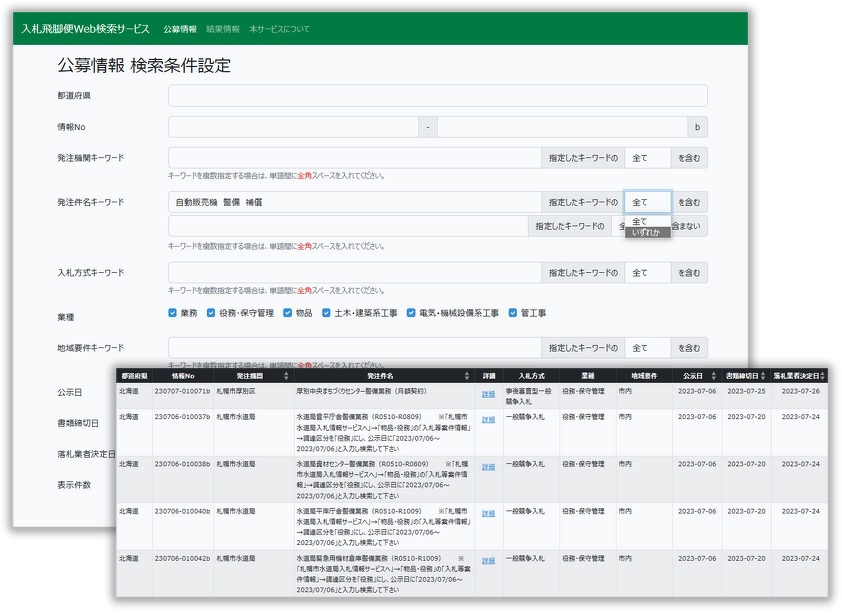Viewport: 842px width, 613px height.
Task: Sort by 落札業者決定日 column header
Action: click(x=822, y=376)
